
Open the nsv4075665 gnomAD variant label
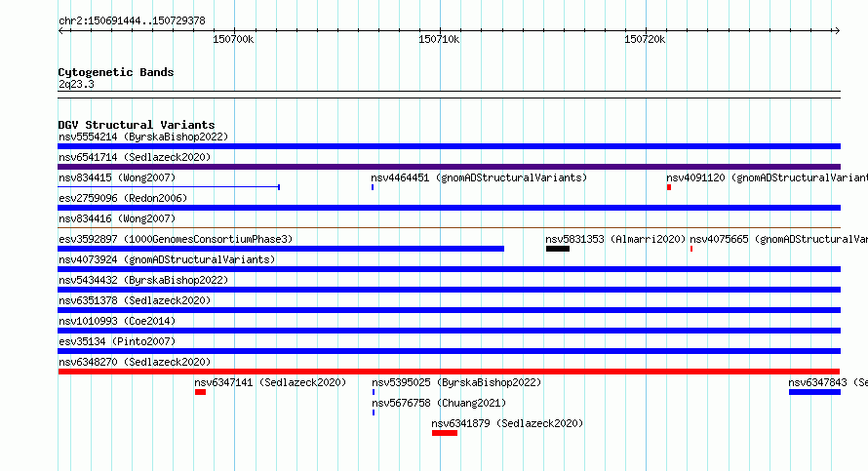click(778, 239)
